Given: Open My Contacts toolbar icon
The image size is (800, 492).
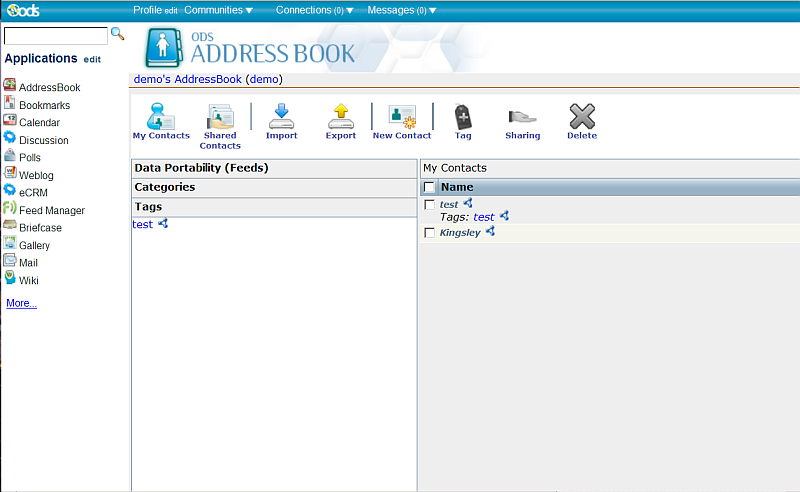Looking at the screenshot, I should (x=161, y=116).
